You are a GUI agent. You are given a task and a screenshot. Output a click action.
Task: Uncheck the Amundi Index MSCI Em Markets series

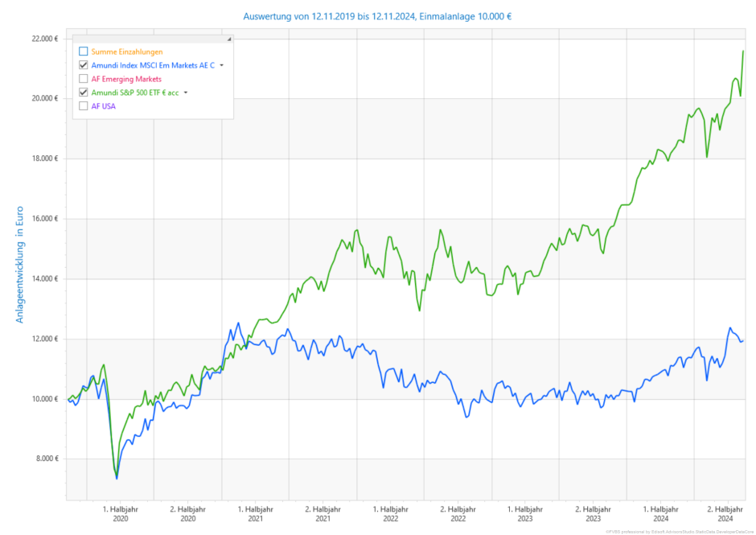(84, 65)
